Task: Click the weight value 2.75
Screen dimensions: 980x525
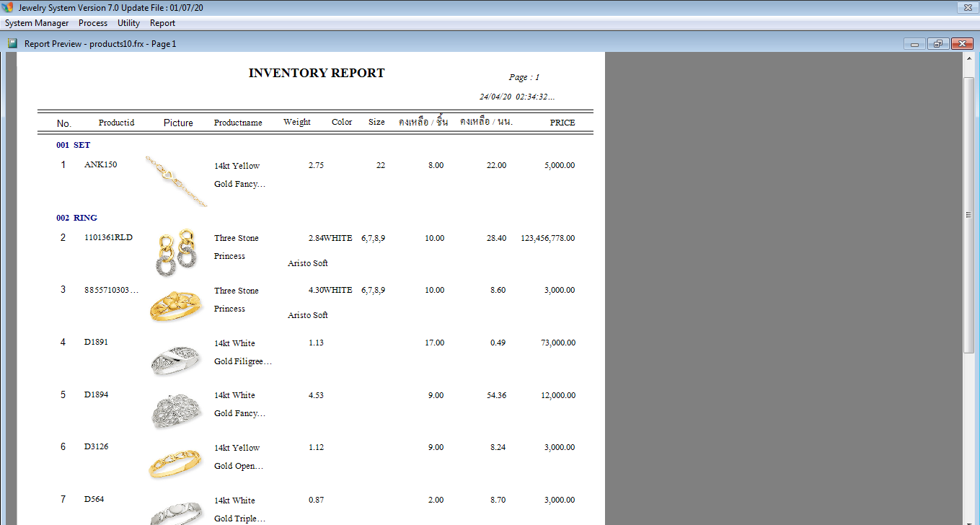Action: pos(316,165)
